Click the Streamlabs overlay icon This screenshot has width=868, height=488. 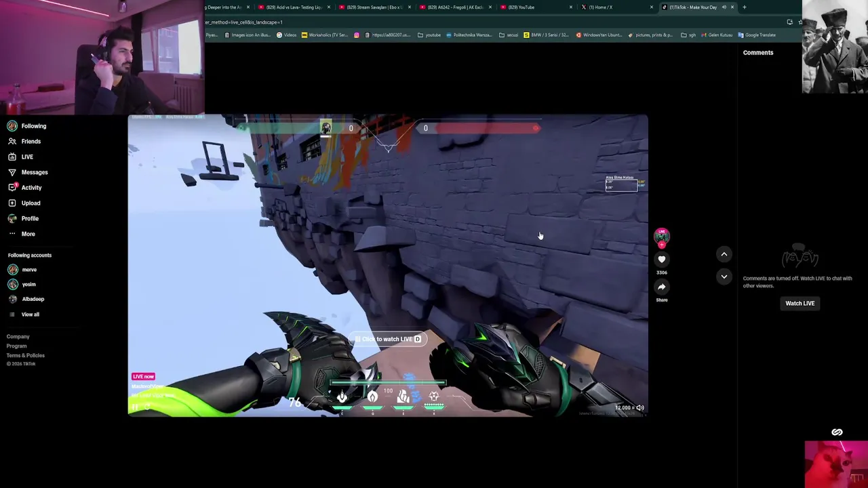pyautogui.click(x=837, y=432)
